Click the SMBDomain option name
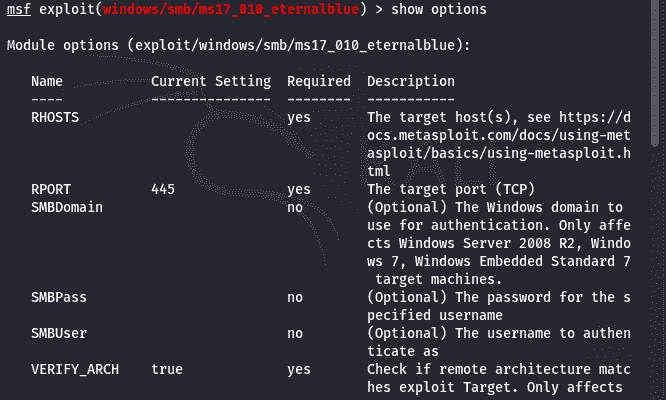 coord(67,207)
